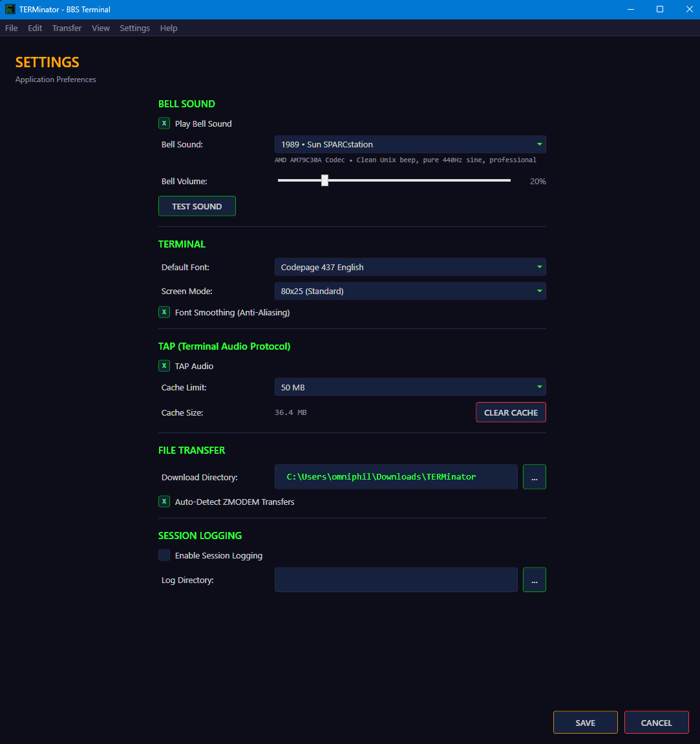Viewport: 700px width, 744px height.
Task: Clear the TAP audio cache
Action: [x=511, y=412]
